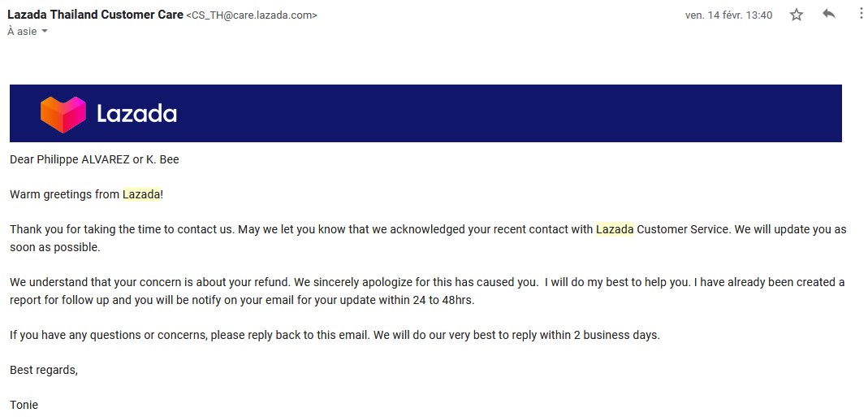Click the timestamp ven. 14 févr. 13:40
The image size is (868, 417).
[728, 15]
